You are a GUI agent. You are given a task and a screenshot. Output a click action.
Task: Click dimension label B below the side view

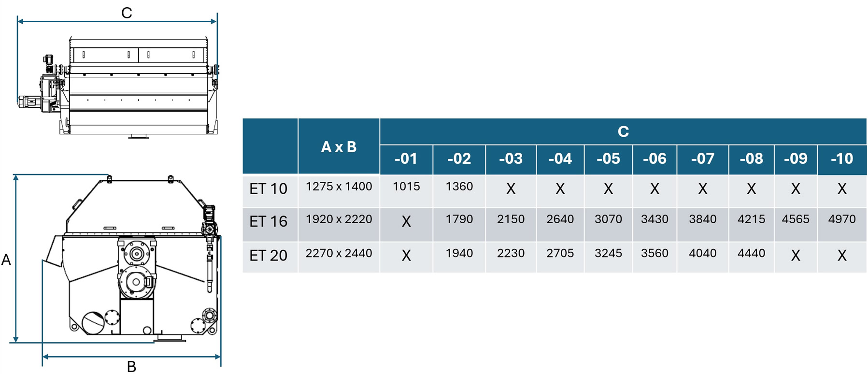click(131, 367)
